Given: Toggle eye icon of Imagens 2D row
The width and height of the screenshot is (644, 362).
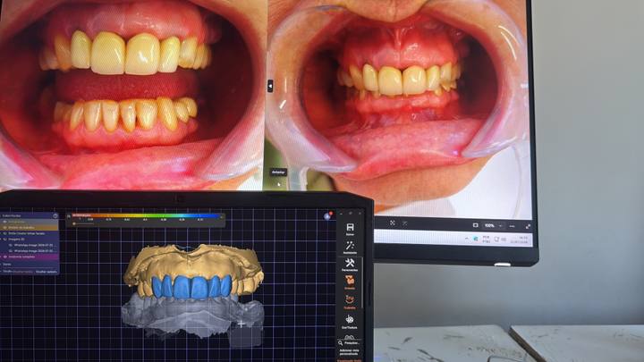Looking at the screenshot, I should [x=5, y=239].
